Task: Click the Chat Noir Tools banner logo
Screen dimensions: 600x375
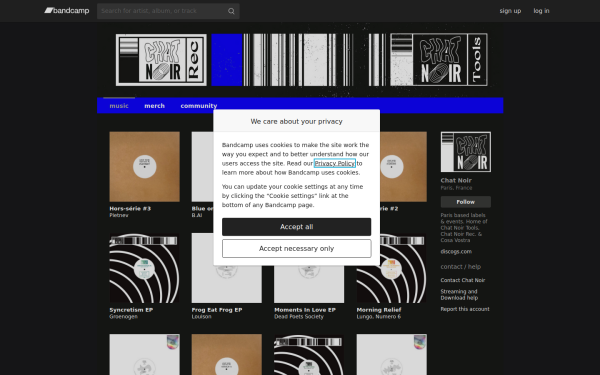Action: coord(439,60)
